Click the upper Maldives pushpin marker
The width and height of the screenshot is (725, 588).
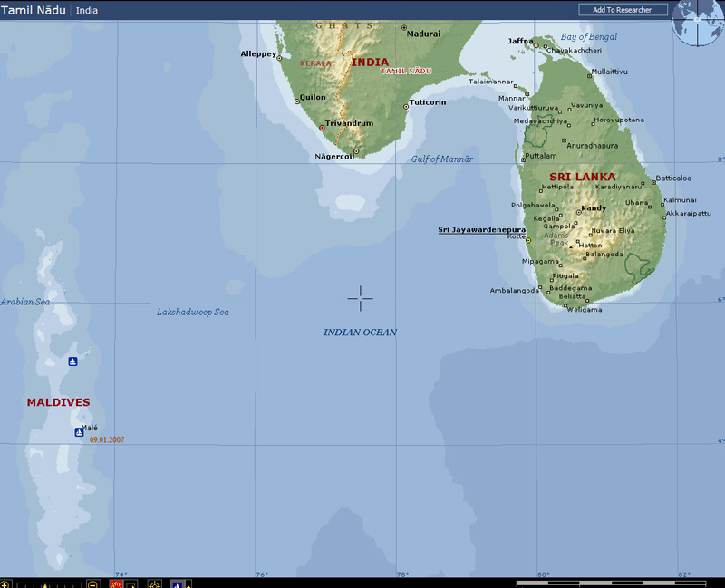72,361
